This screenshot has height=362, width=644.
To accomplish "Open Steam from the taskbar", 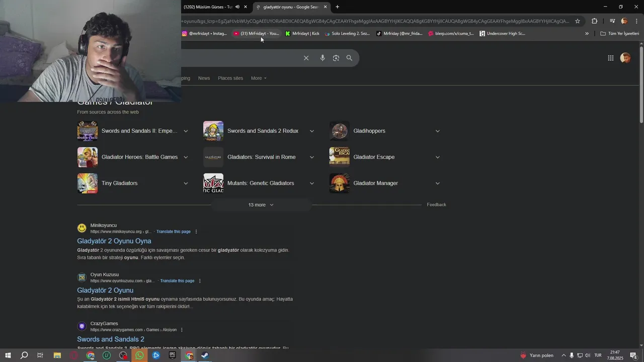I will point(205,355).
